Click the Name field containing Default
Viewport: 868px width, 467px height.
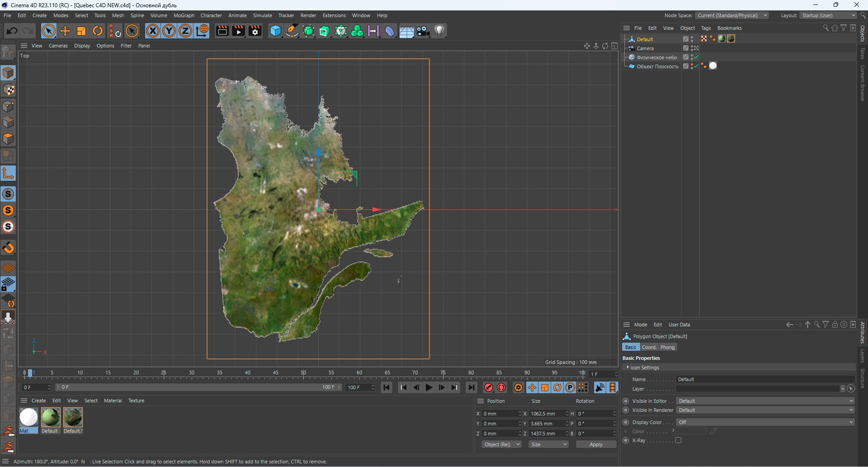(765, 379)
